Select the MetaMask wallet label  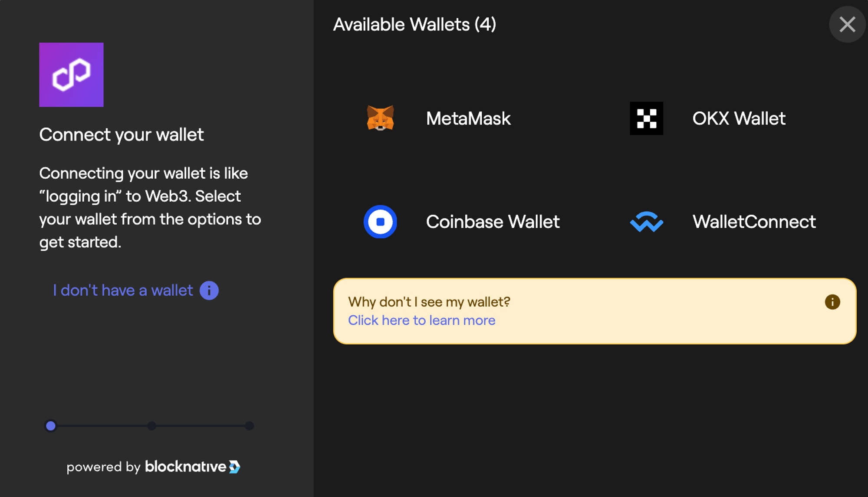click(468, 118)
